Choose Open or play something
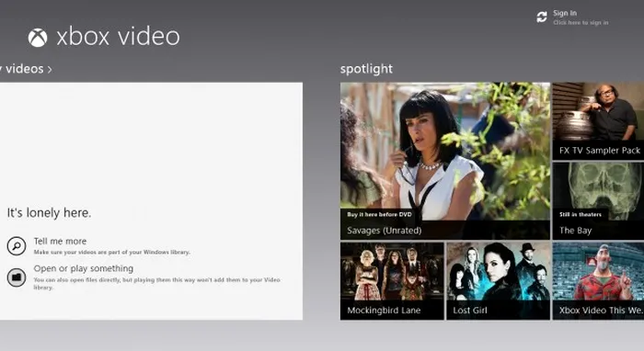 click(x=84, y=268)
